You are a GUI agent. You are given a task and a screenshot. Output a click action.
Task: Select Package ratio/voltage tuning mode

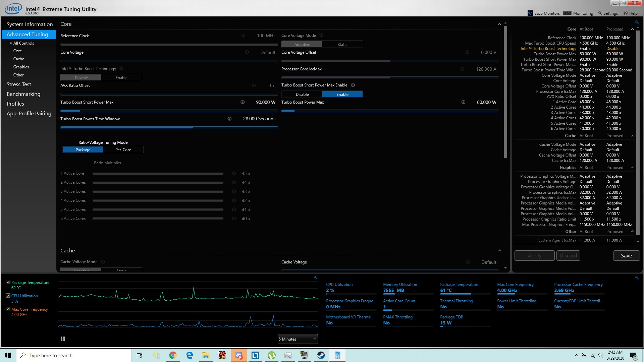click(83, 150)
